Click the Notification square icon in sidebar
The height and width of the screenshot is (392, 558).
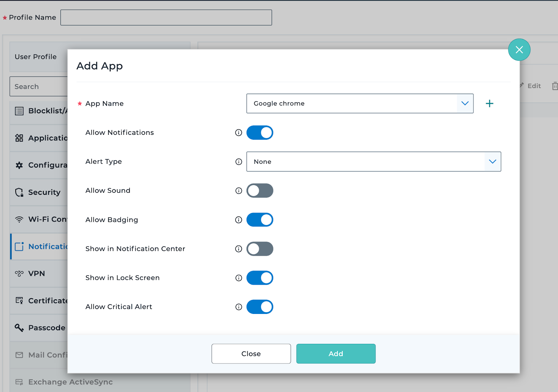(19, 246)
